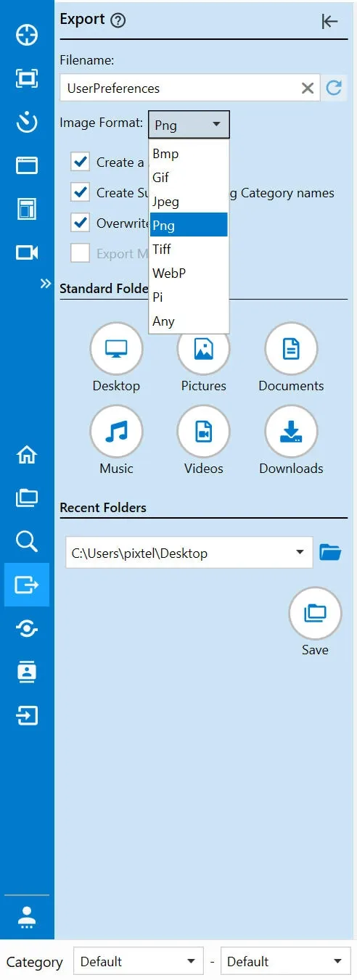Collapse the Export panel arrow
Viewport: 357px width, 980px height.
[330, 22]
